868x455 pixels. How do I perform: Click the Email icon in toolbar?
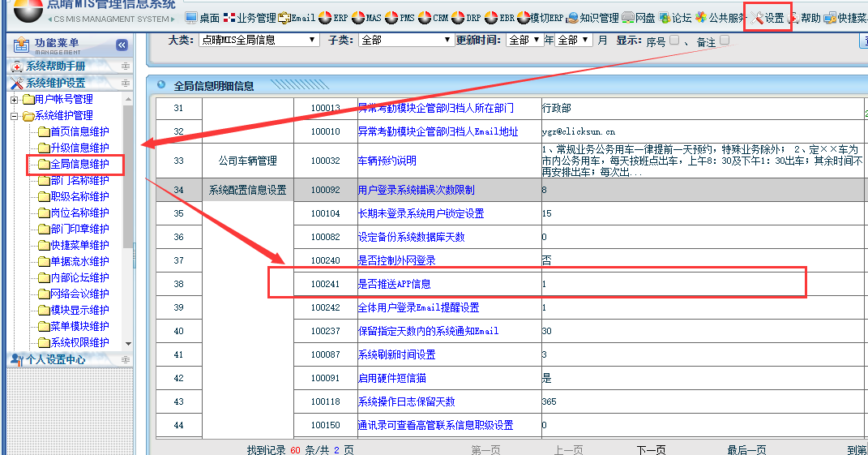pos(284,18)
